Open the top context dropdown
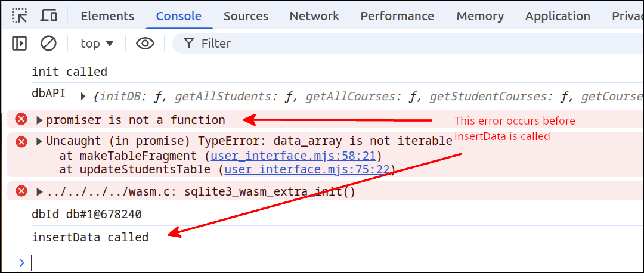The width and height of the screenshot is (644, 273). click(x=97, y=43)
